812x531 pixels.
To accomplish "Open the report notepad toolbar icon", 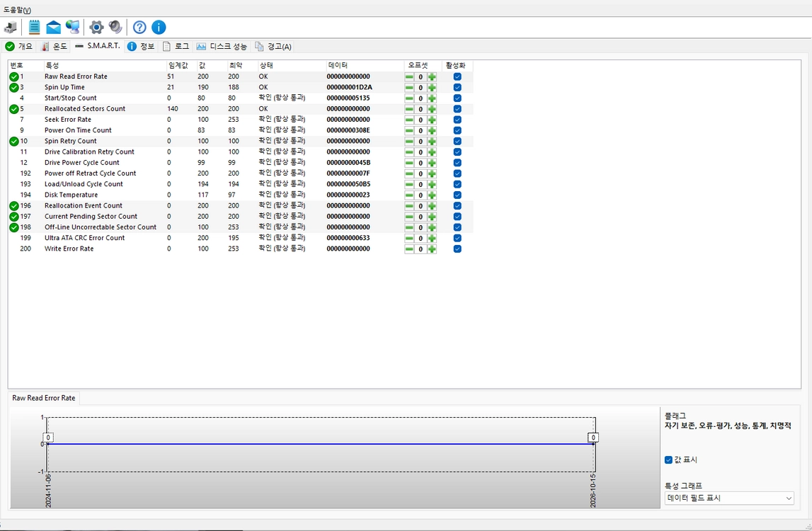I will coord(34,28).
